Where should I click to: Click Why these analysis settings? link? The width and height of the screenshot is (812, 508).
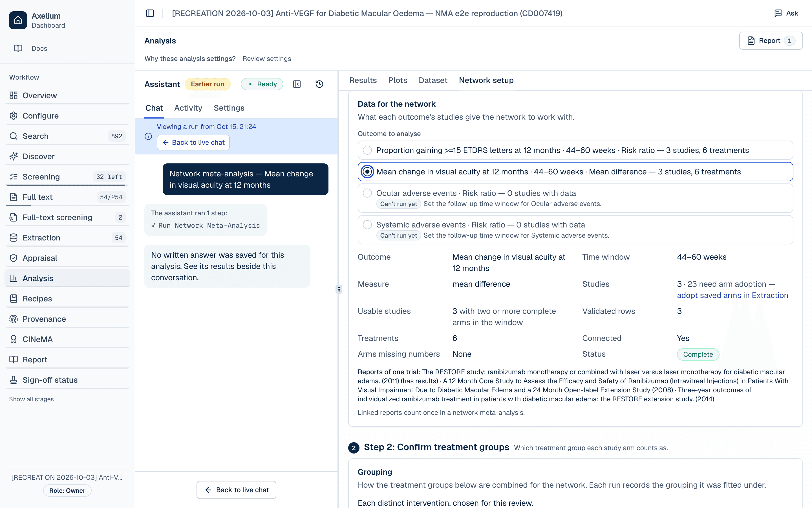[190, 58]
